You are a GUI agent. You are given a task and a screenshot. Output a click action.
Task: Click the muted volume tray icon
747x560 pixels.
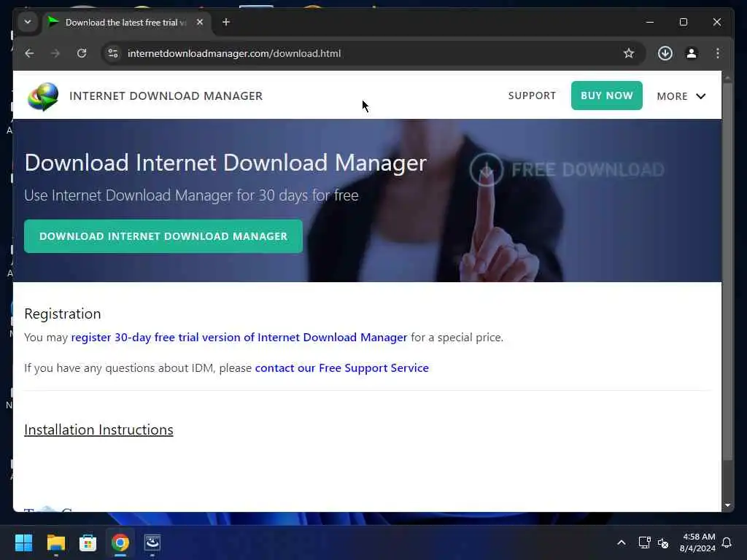662,542
